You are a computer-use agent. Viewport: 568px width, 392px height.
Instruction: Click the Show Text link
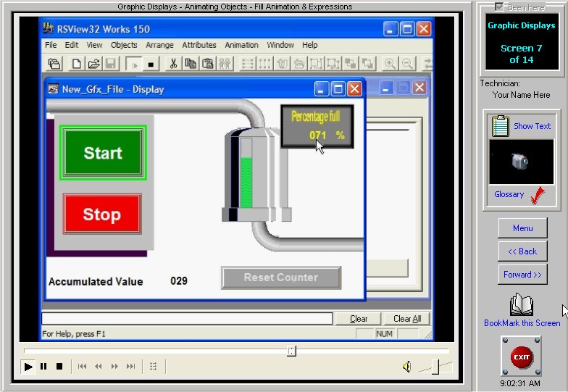pyautogui.click(x=532, y=126)
